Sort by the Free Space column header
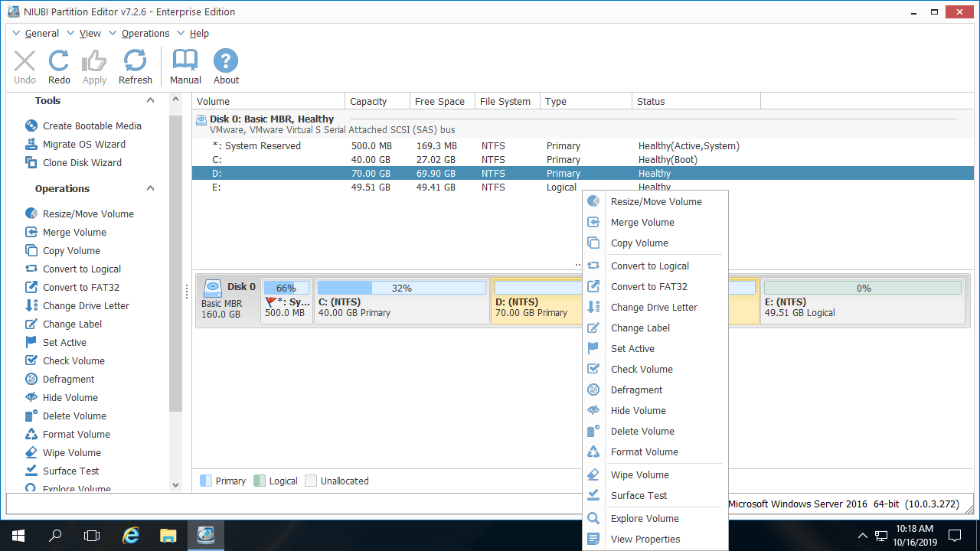 click(439, 101)
